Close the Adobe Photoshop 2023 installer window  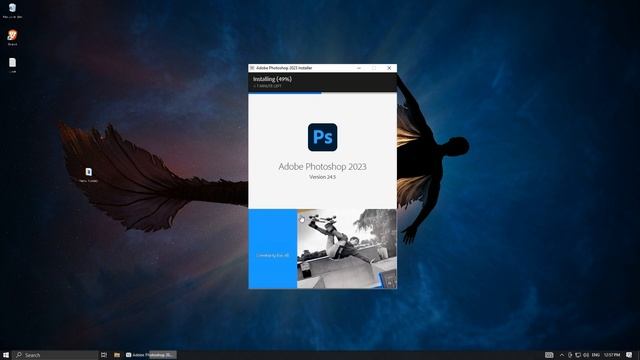pos(389,68)
